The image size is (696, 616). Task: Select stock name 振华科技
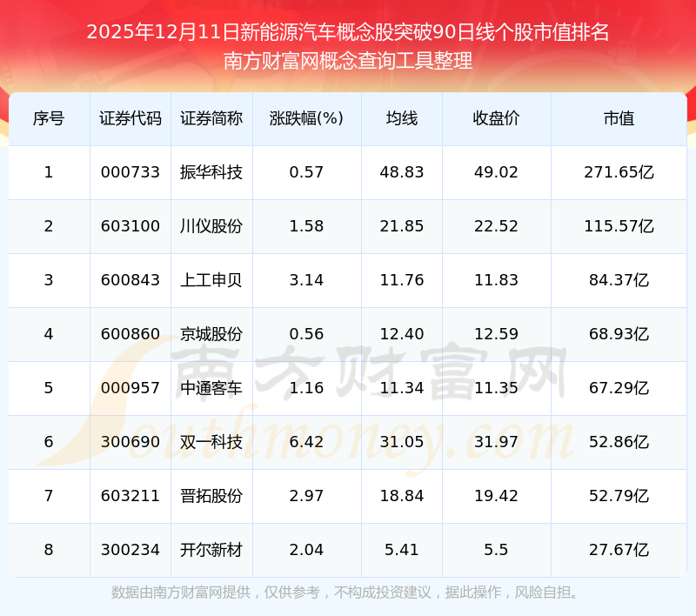pyautogui.click(x=211, y=172)
